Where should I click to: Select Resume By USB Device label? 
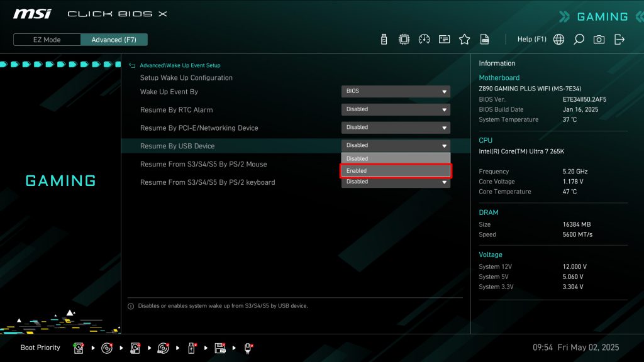click(177, 146)
